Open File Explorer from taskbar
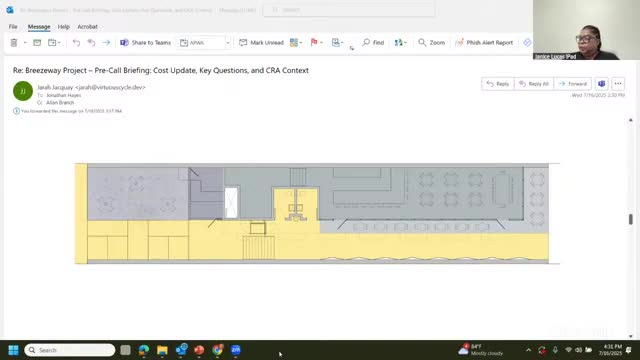Screen dimensions: 640x360 click(162, 350)
